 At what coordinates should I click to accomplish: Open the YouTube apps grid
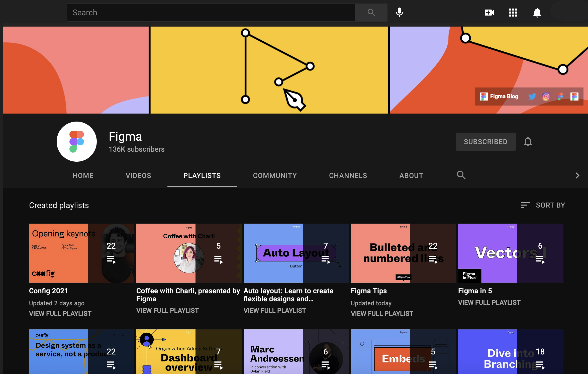(x=513, y=13)
